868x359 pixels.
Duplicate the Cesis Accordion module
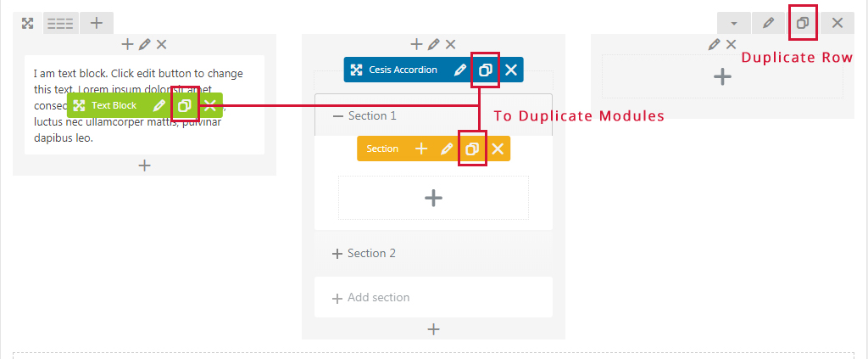[x=485, y=70]
